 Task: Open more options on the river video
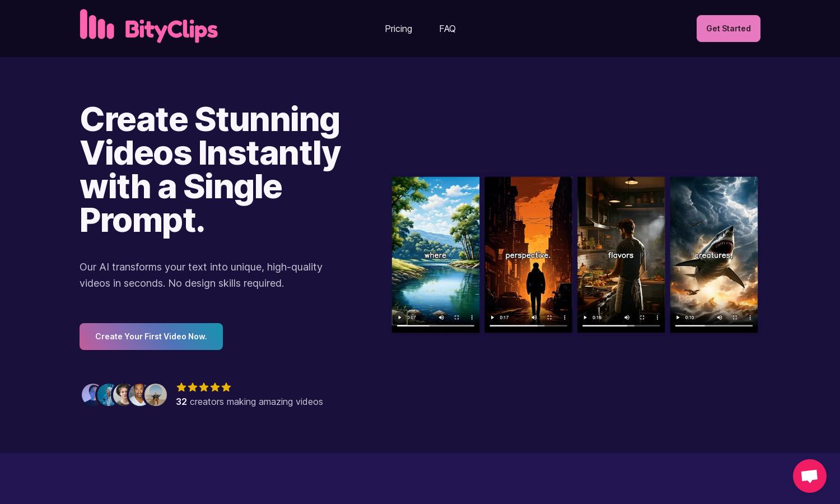pos(472,318)
